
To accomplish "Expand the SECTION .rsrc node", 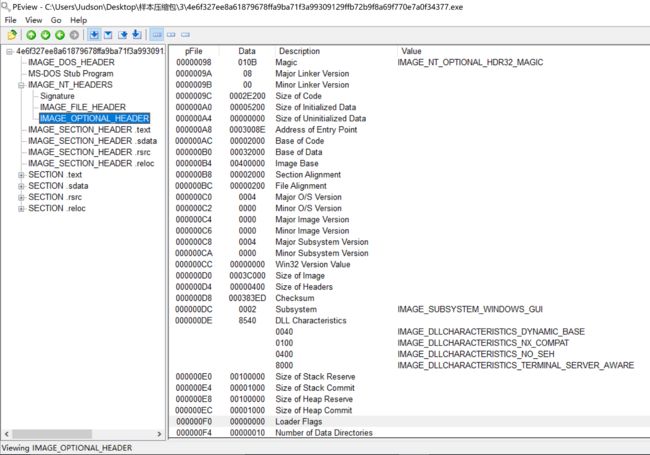I will (21, 197).
